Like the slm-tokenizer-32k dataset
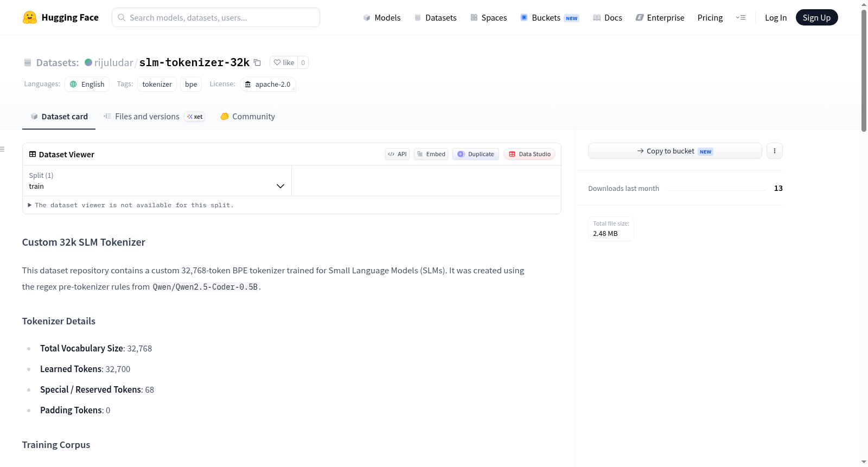This screenshot has width=868, height=467. coord(284,62)
